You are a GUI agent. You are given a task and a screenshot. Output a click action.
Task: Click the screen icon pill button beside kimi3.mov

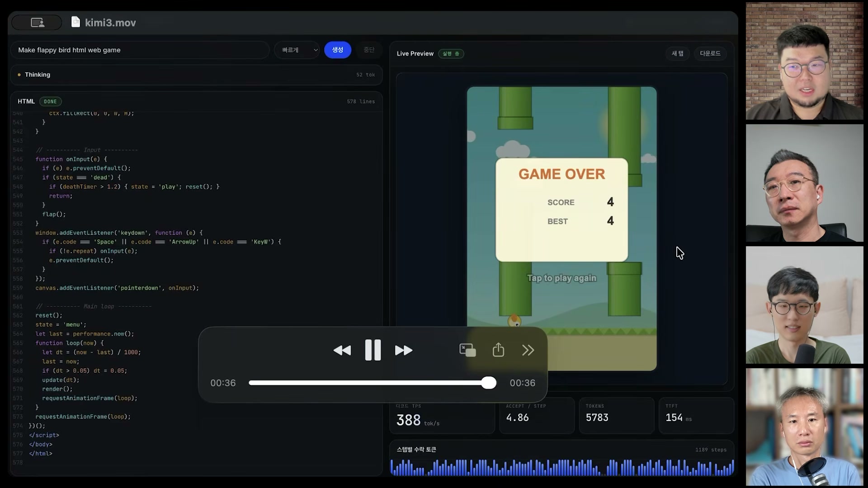coord(37,22)
